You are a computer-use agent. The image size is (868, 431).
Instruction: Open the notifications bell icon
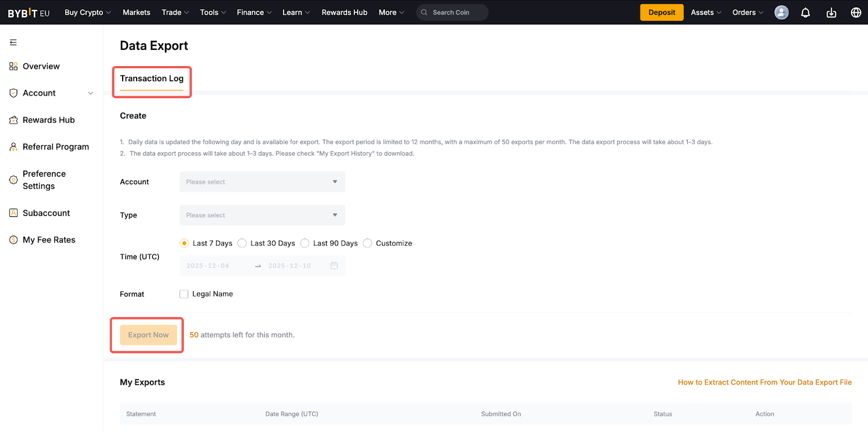click(806, 12)
